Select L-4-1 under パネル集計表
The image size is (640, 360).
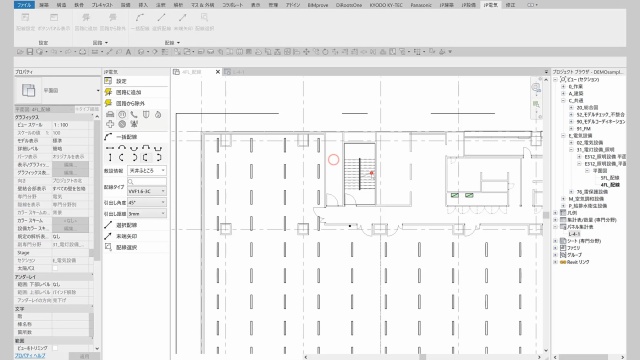[574, 234]
